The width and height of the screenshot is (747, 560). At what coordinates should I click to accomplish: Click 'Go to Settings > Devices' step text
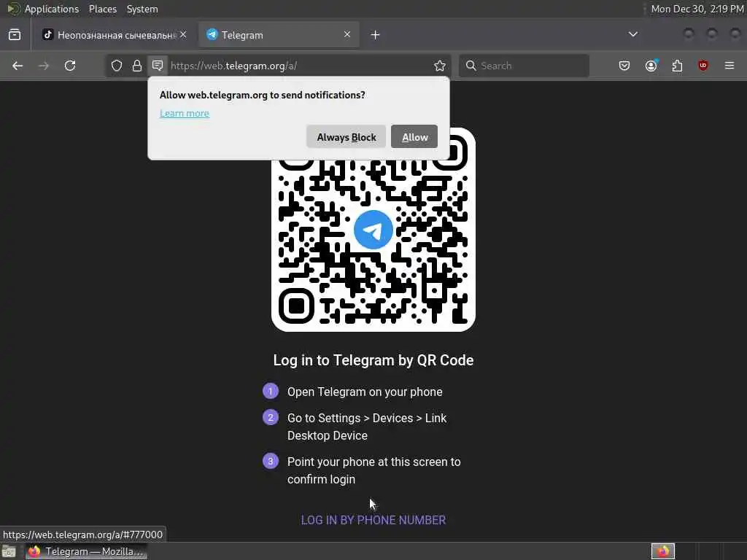(x=367, y=427)
